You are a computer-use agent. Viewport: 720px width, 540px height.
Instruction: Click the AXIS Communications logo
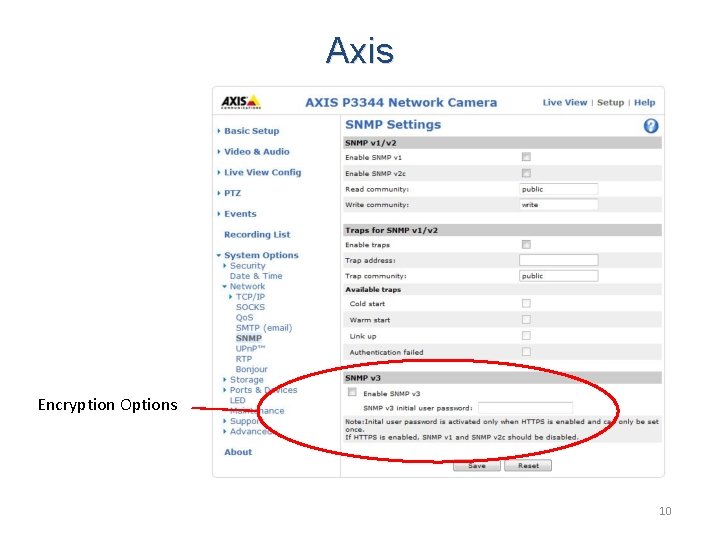[x=241, y=102]
